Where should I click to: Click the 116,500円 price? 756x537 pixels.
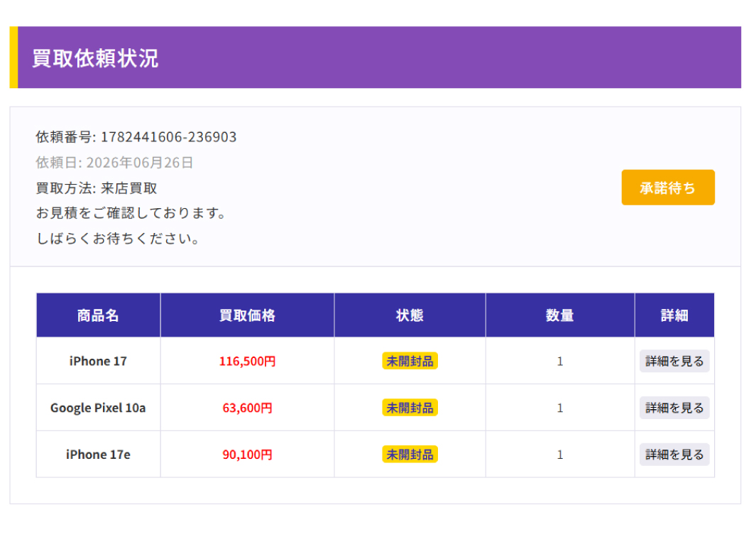pyautogui.click(x=247, y=361)
